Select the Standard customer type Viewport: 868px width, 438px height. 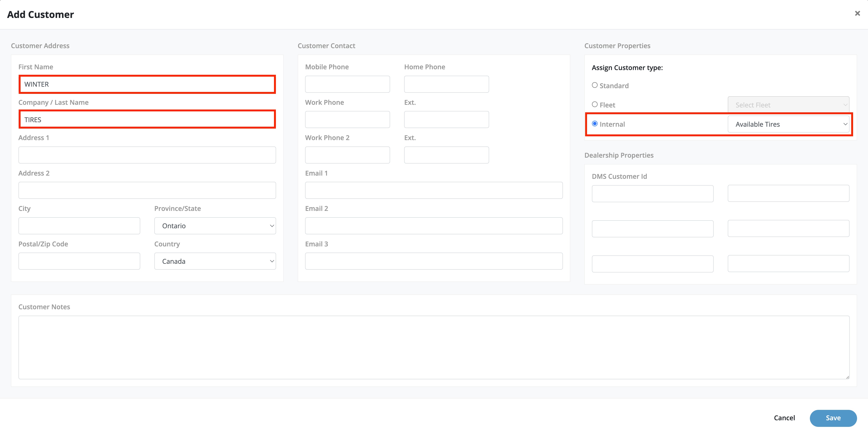(595, 85)
